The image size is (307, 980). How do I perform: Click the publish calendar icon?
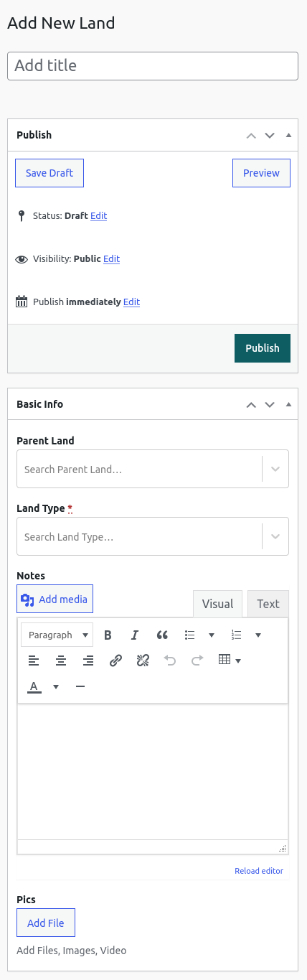point(22,302)
